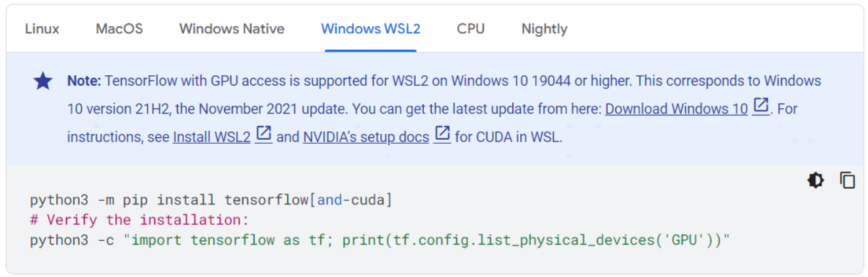Click the Verify the installation comment line
868x277 pixels.
tap(139, 220)
